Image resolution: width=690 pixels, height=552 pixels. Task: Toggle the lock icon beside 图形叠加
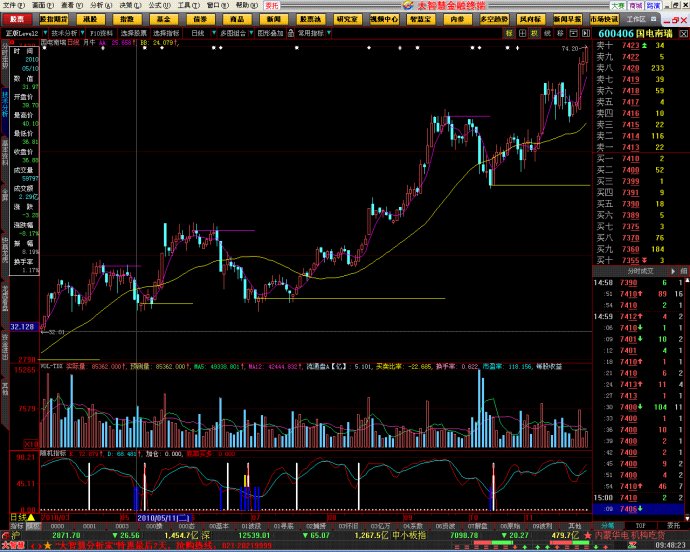coord(291,33)
